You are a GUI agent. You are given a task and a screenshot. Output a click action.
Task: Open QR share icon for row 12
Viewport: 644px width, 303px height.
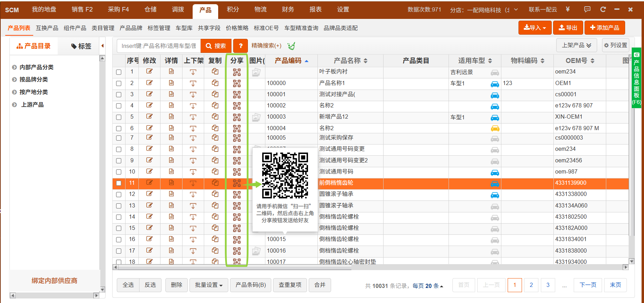pyautogui.click(x=237, y=194)
